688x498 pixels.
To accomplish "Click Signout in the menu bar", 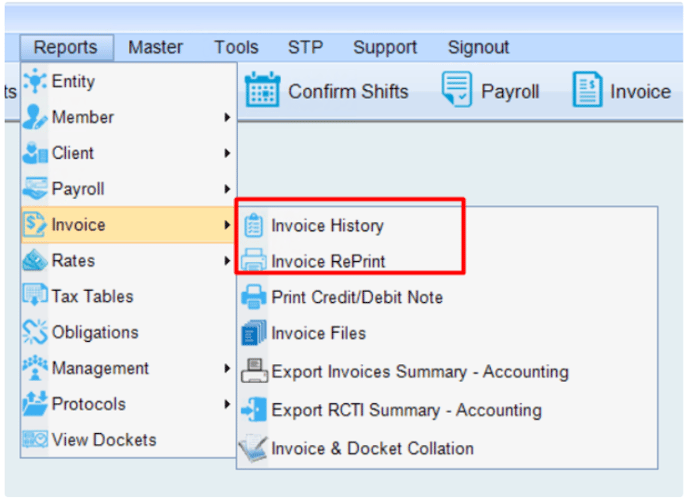I will coord(478,47).
